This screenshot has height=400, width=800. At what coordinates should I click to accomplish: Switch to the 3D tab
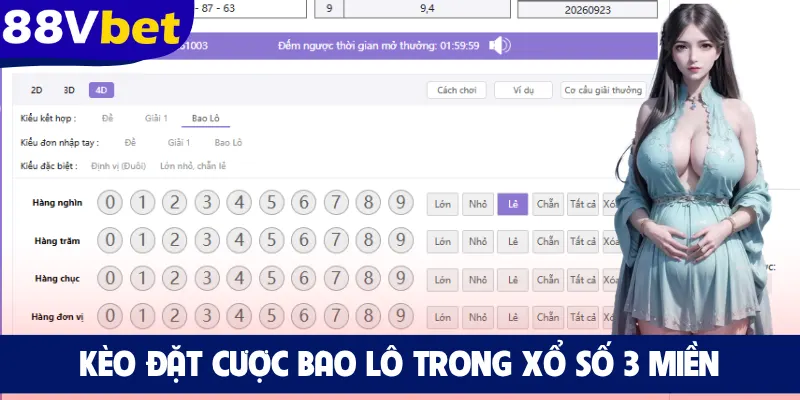click(69, 90)
